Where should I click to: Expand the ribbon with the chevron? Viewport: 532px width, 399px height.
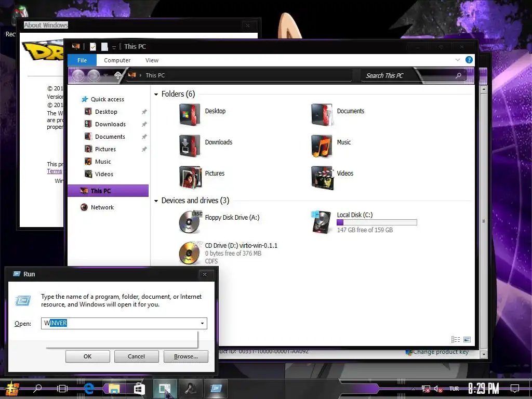(457, 60)
